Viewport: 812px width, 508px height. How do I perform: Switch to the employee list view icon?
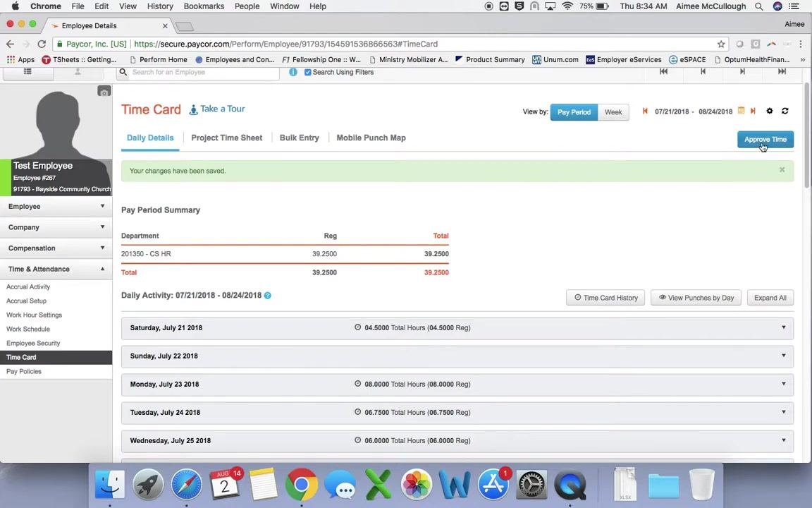coord(28,71)
